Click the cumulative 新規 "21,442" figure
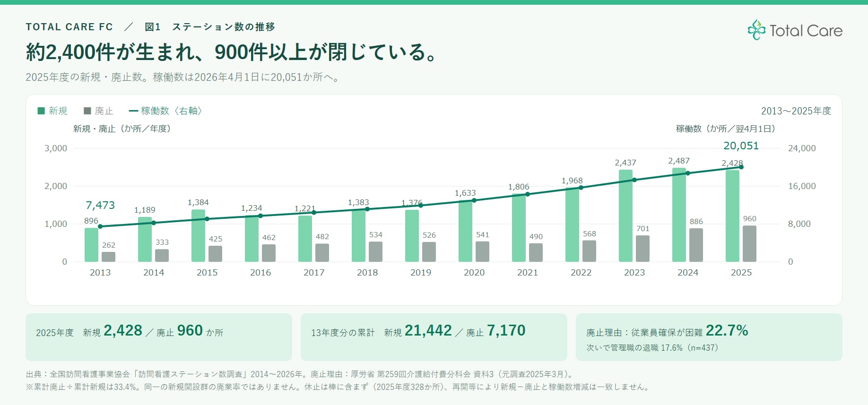Screen dimensions: 868x405 (428, 330)
